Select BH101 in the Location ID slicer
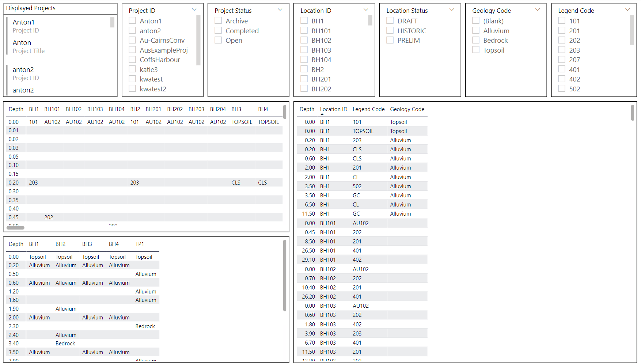This screenshot has width=641, height=364. pyautogui.click(x=304, y=31)
